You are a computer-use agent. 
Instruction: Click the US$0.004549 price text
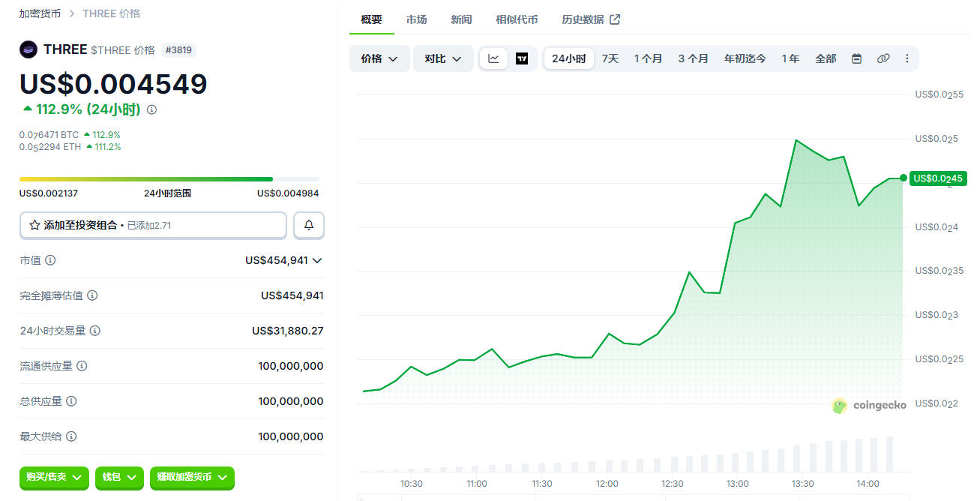click(x=113, y=83)
